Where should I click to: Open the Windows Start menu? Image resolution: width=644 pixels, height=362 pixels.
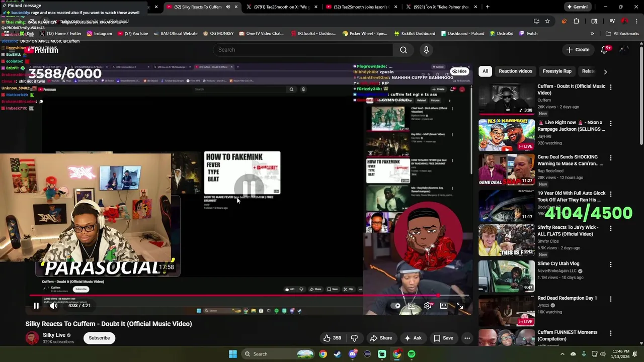point(233,354)
